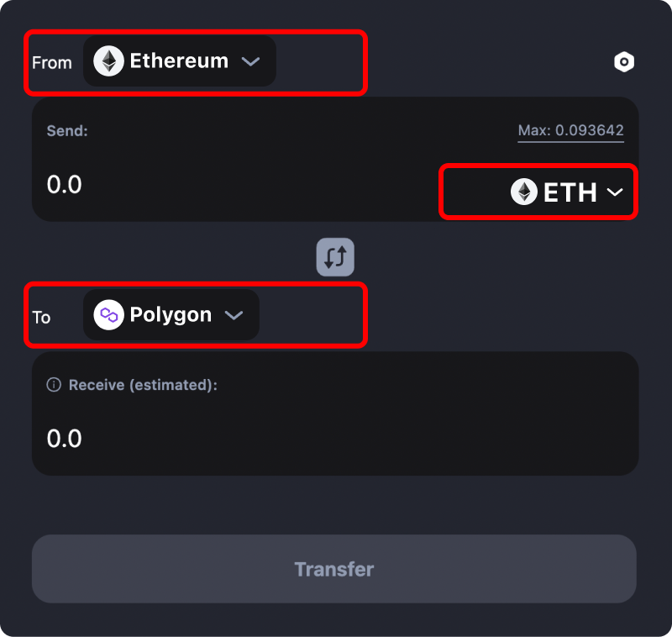Click the ETH token logo
This screenshot has height=637, width=672.
[x=524, y=192]
